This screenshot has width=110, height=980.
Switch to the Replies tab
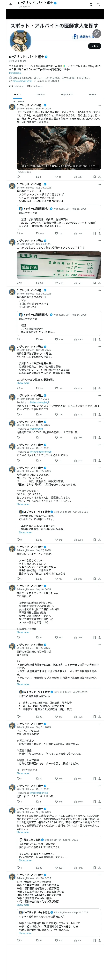tap(41, 95)
